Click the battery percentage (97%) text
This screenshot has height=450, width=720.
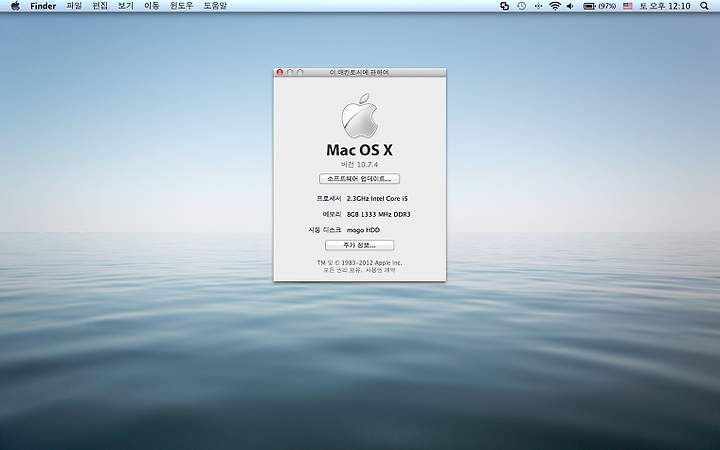pos(607,6)
